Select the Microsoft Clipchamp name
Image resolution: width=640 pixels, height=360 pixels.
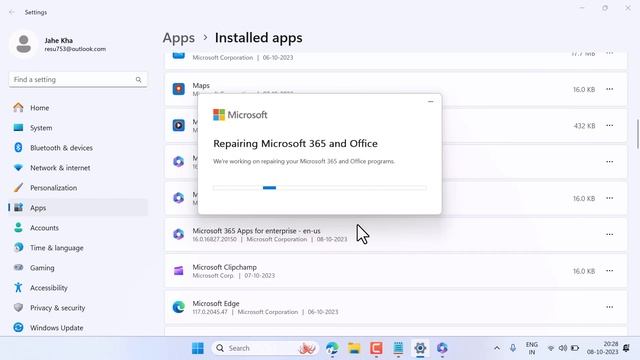[x=224, y=267]
